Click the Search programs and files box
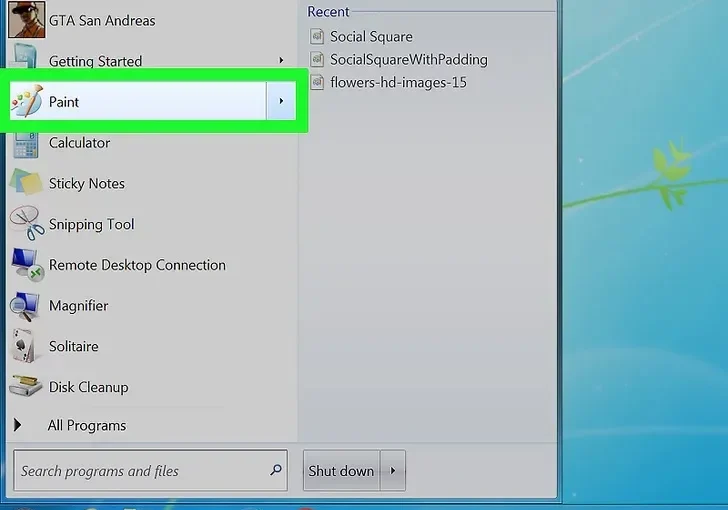728x510 pixels. coord(140,471)
